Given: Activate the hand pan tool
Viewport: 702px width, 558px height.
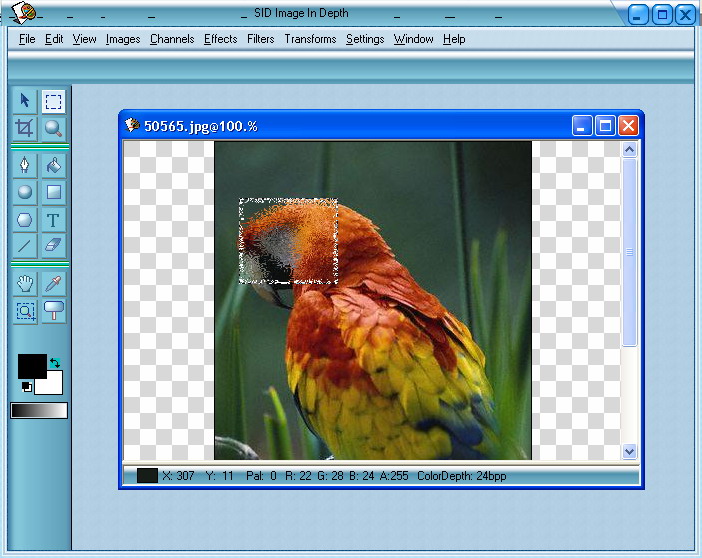Looking at the screenshot, I should [25, 284].
